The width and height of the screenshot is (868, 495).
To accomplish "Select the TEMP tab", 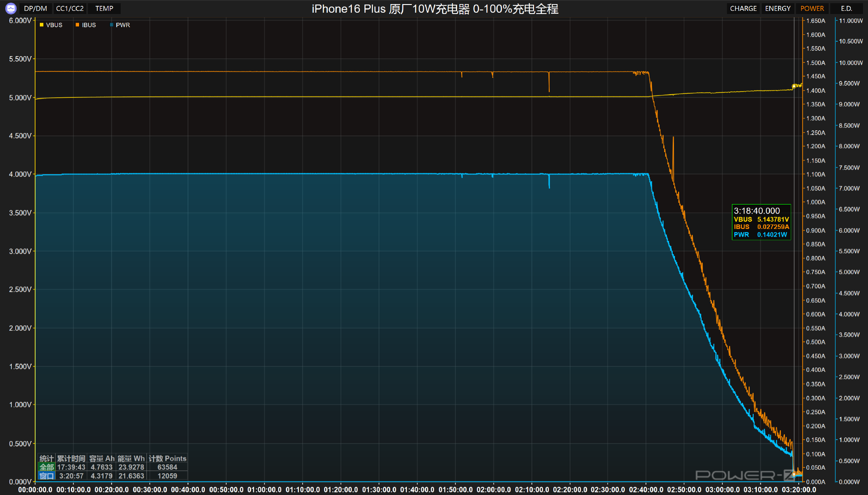I will click(x=104, y=8).
